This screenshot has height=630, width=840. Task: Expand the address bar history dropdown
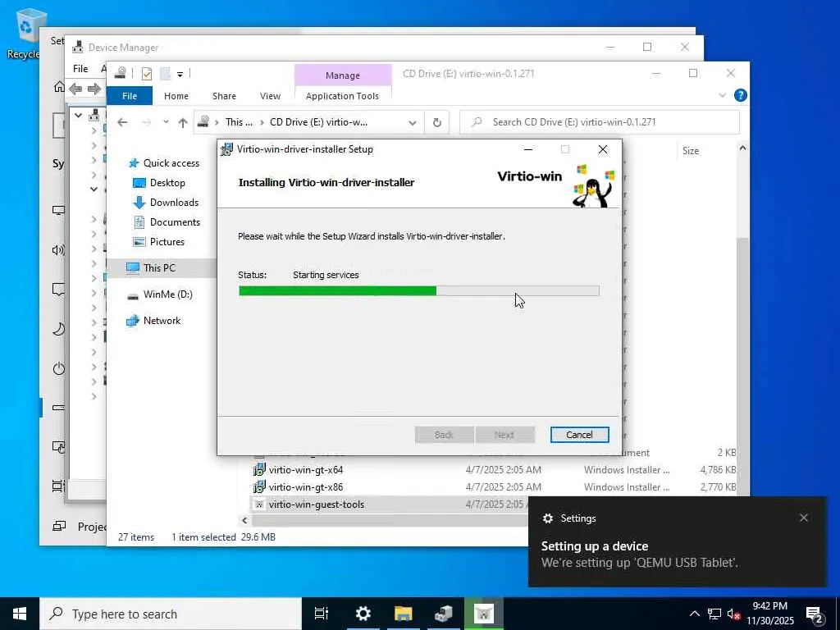[x=412, y=122]
